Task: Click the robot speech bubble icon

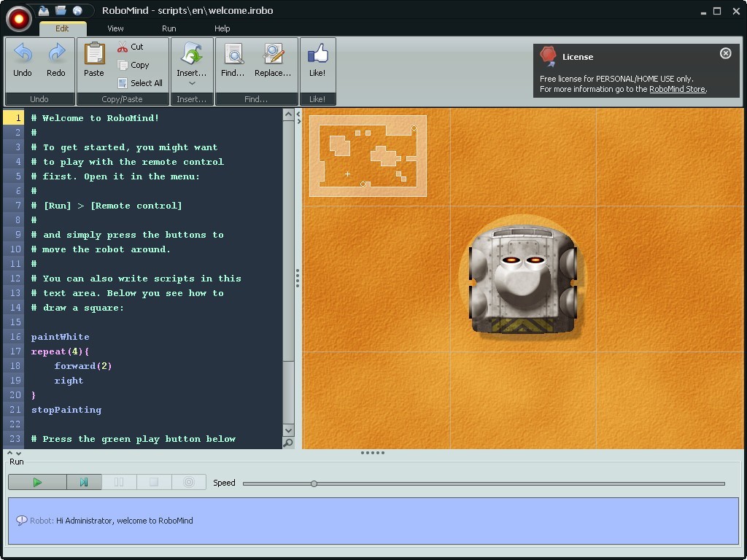Action: coord(21,521)
